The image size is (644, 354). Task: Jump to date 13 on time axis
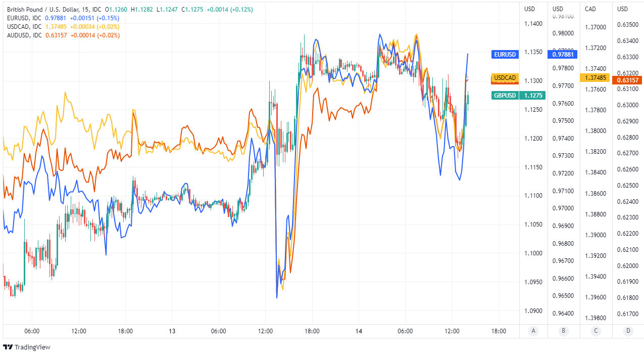172,331
